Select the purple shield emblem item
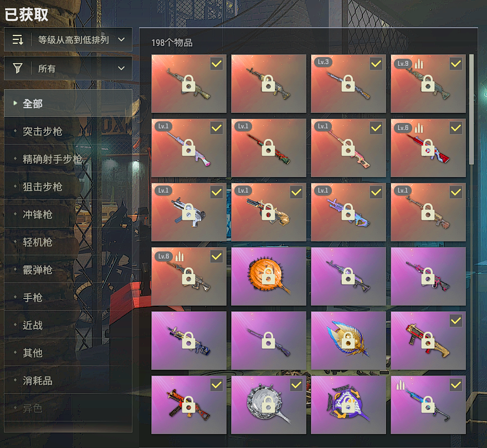Image resolution: width=487 pixels, height=448 pixels. [x=348, y=405]
